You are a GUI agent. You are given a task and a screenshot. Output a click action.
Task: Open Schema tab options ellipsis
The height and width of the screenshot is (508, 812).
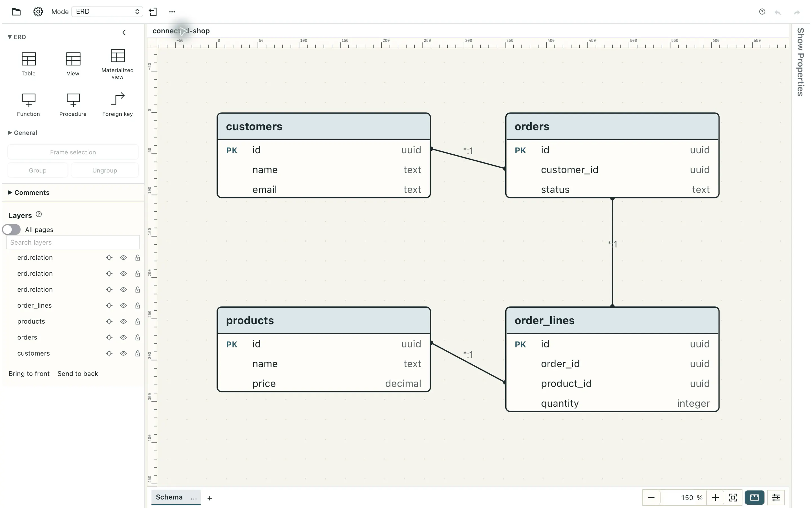point(194,498)
